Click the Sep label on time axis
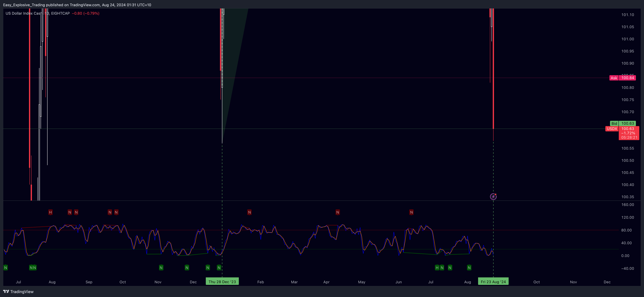The height and width of the screenshot is (297, 644). tap(89, 282)
